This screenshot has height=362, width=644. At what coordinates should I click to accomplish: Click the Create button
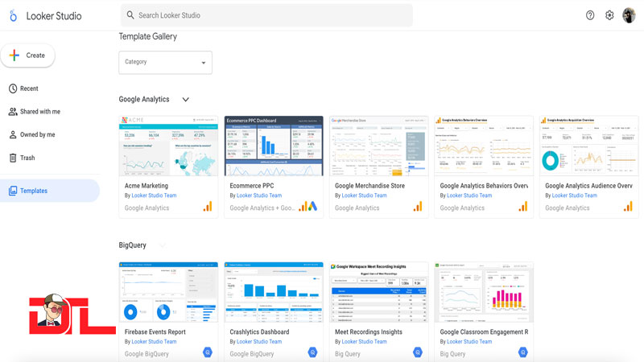coord(27,56)
